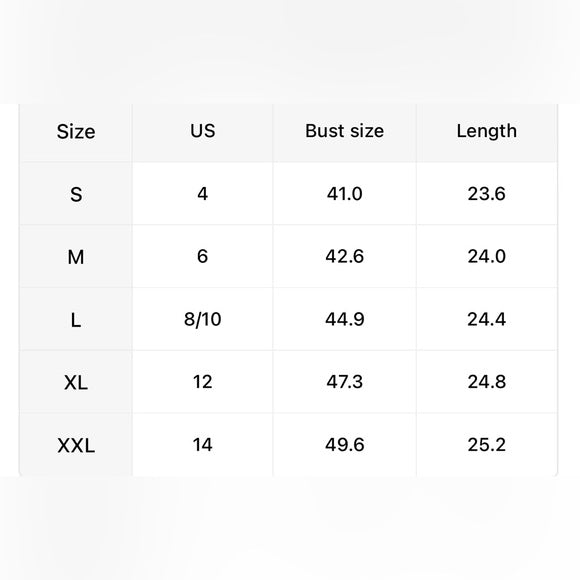
Task: Click the bust size 42.6 cell
Action: point(344,256)
